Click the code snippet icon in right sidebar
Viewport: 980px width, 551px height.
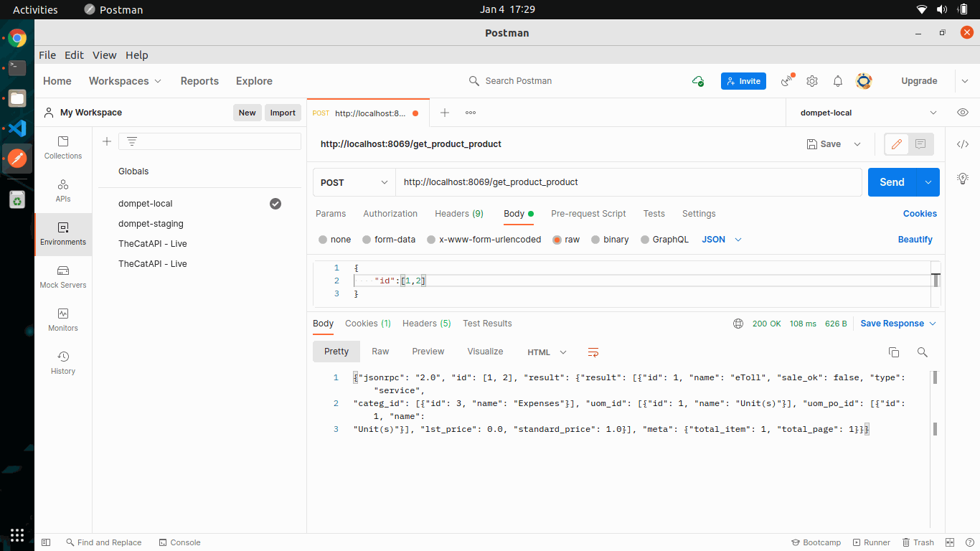pos(963,144)
